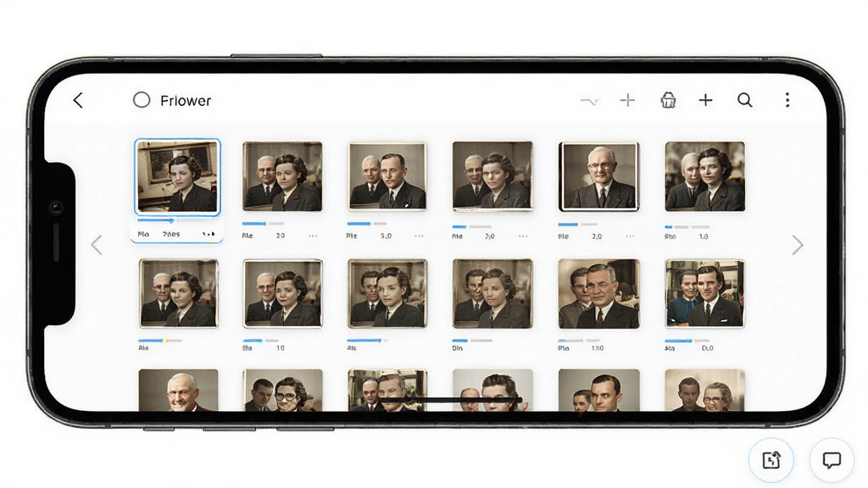
Task: Tap the black plus icon to add
Action: coord(705,100)
